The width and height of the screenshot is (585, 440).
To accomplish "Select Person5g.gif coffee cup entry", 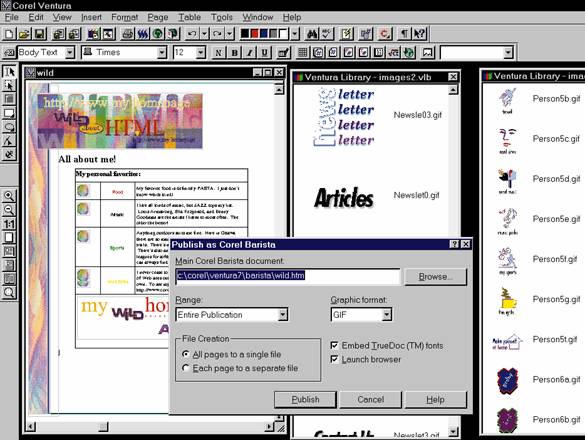I will coord(556,299).
